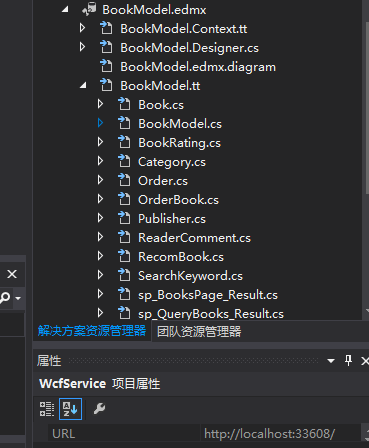Open the Properties window options dropdown arrow

click(x=331, y=361)
